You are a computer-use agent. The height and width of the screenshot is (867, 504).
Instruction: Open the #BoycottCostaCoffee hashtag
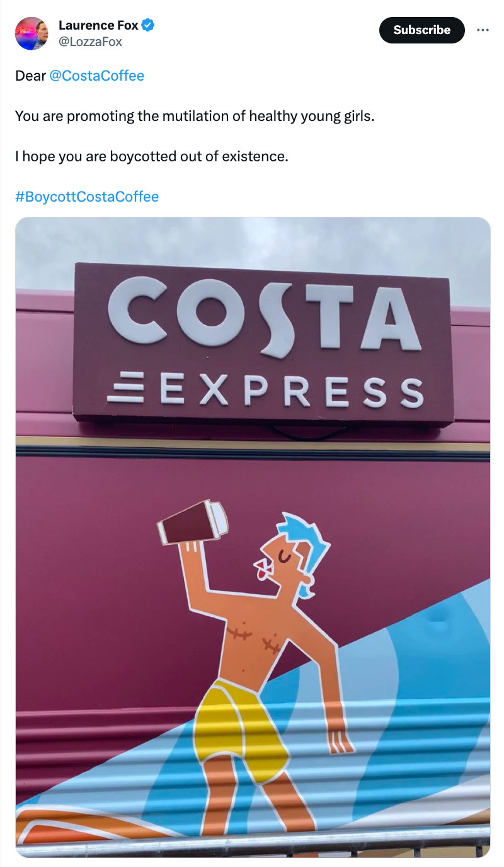[87, 197]
